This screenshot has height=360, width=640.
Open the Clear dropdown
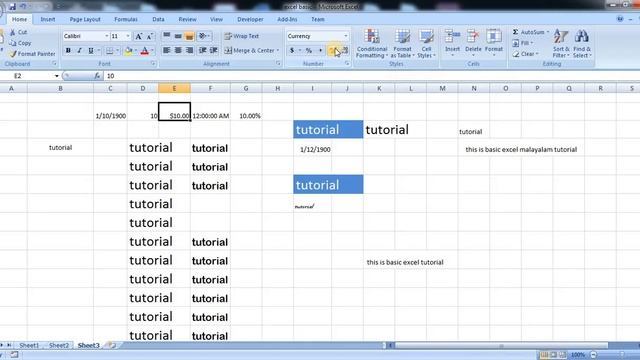coord(525,54)
